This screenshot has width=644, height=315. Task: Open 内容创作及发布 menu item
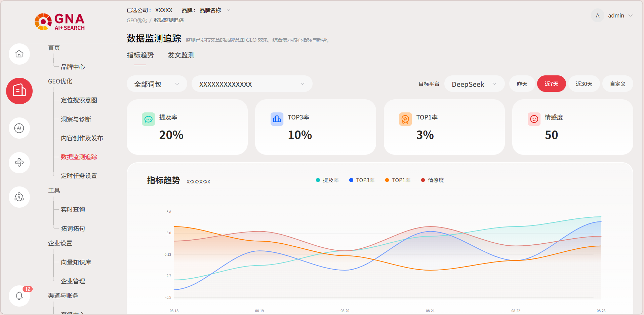82,138
